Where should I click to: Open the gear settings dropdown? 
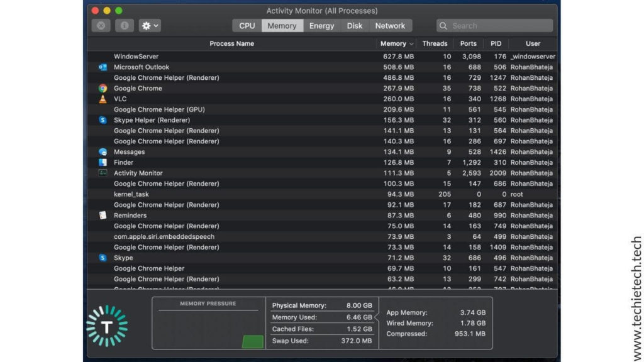tap(148, 26)
